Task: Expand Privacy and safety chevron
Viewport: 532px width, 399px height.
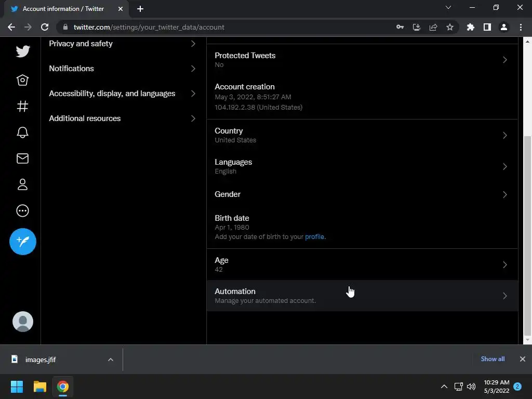Action: pyautogui.click(x=193, y=44)
